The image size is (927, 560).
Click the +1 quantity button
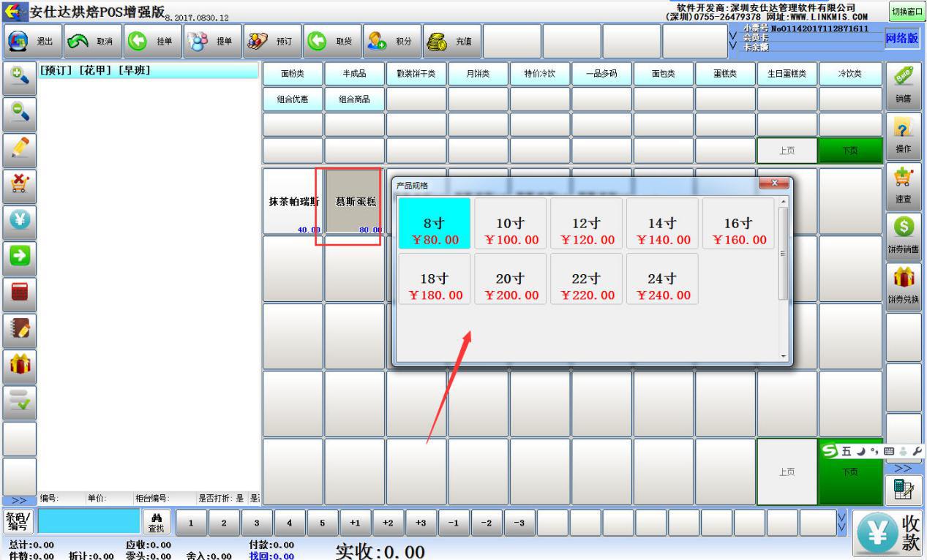pyautogui.click(x=356, y=523)
